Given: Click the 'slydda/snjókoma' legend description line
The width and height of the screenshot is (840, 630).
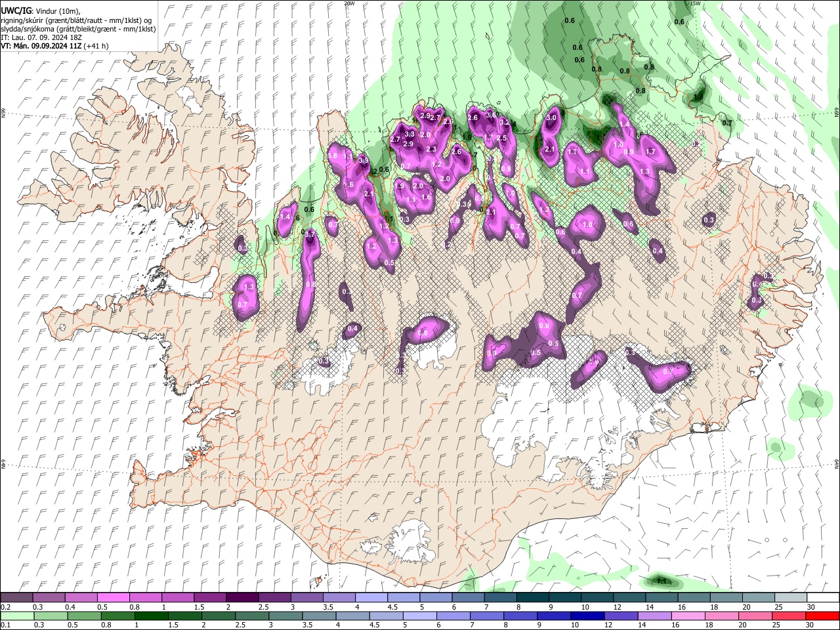Looking at the screenshot, I should tap(77, 29).
